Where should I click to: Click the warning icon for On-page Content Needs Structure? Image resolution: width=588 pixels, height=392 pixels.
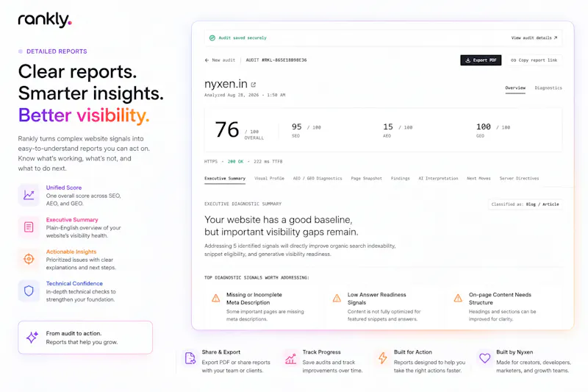[458, 298]
